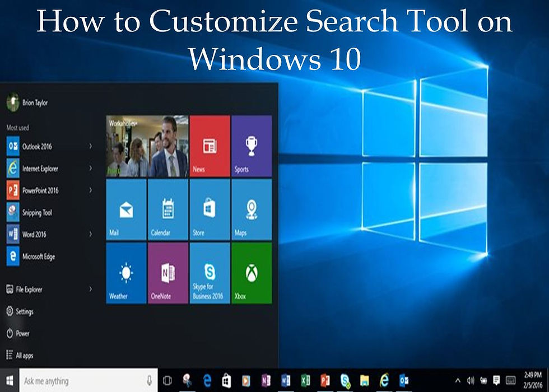Expand the Word 2016 jump list arrow

click(x=90, y=234)
